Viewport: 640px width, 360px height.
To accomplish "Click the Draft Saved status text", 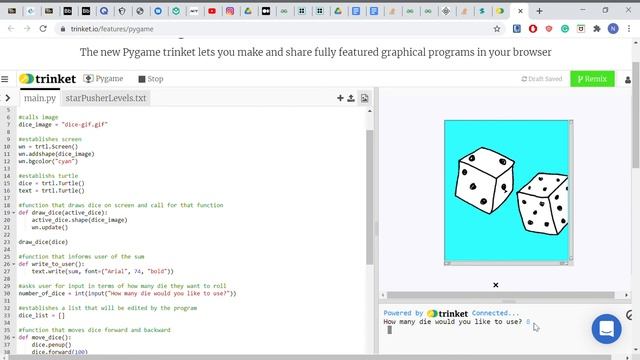I will [x=542, y=79].
